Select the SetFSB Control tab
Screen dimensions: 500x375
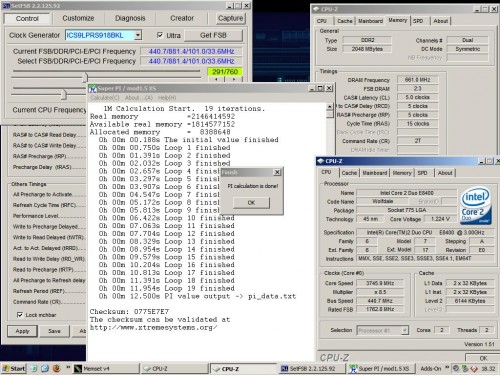(x=27, y=19)
